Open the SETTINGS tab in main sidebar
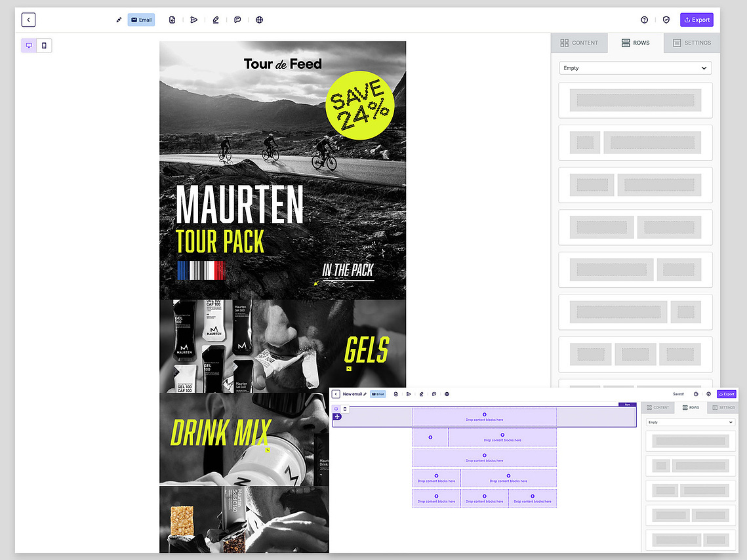 [x=692, y=43]
